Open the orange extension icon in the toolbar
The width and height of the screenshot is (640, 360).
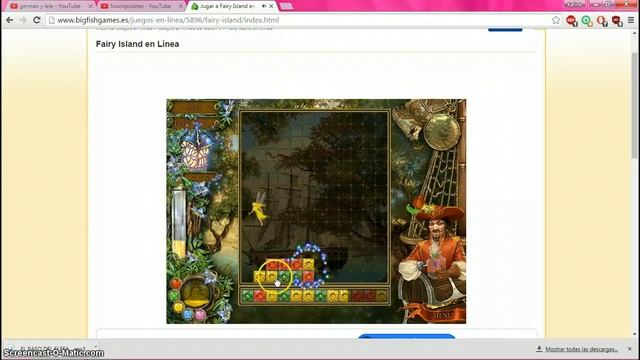(x=602, y=20)
